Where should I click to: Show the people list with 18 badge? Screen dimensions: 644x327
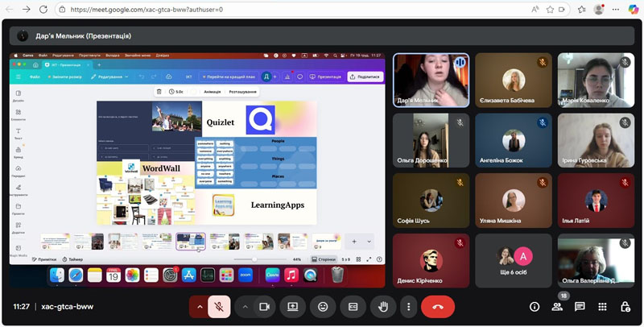pos(556,307)
